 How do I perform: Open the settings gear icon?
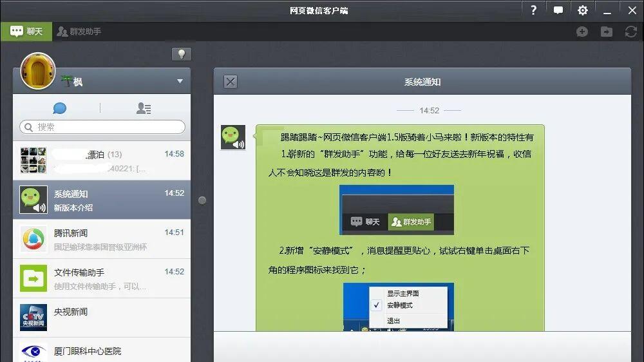coord(582,10)
